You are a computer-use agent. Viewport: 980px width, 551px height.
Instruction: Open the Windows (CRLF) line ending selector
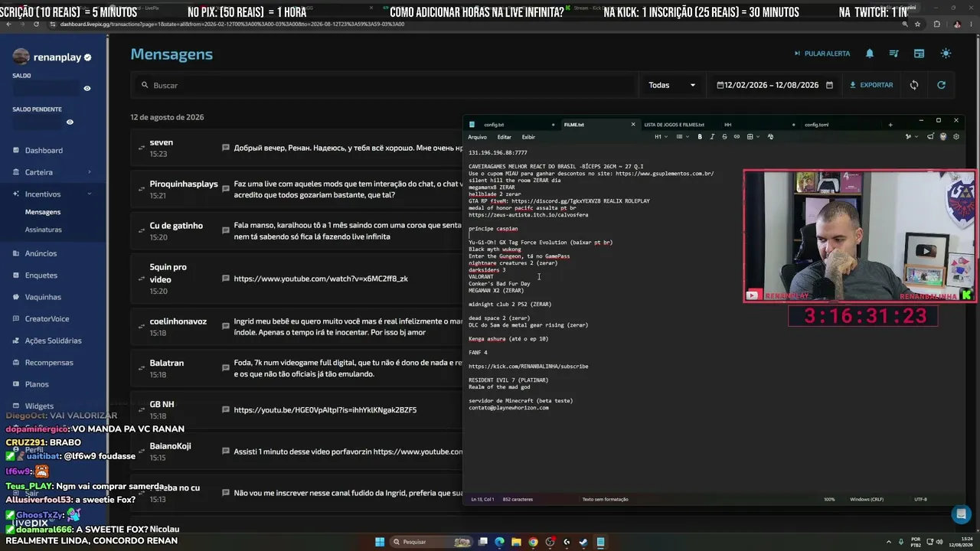click(x=867, y=500)
